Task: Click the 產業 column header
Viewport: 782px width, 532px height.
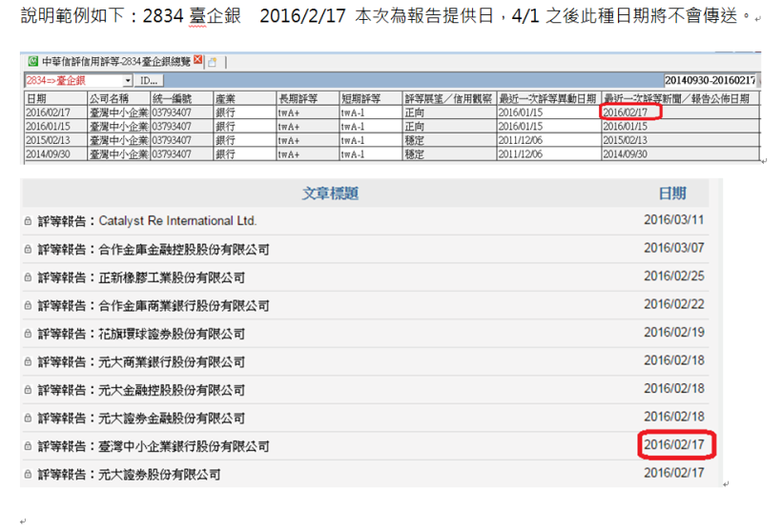Action: coord(245,98)
